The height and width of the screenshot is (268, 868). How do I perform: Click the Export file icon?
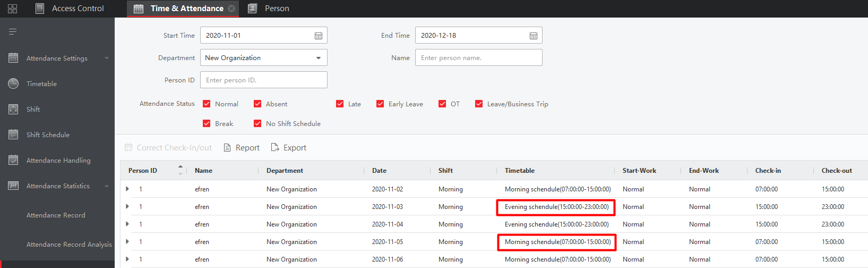point(275,147)
